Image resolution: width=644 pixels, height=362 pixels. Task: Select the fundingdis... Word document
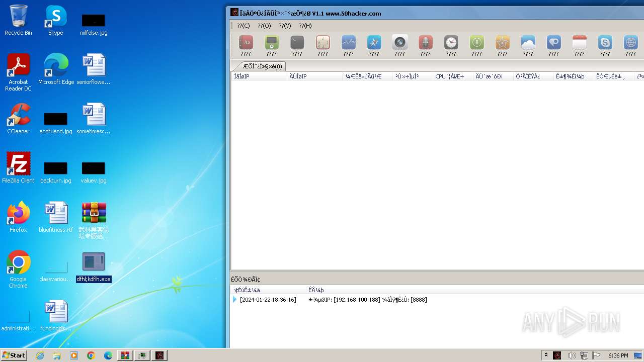(56, 316)
